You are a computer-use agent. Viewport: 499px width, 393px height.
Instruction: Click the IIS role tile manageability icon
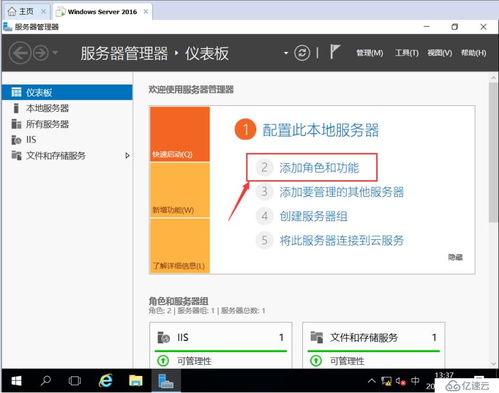163,360
